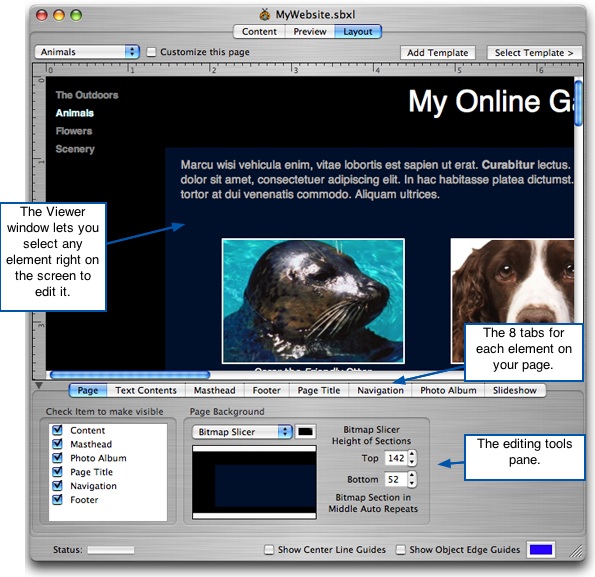Click the Animals navigation link in viewer
Screen dimensions: 595x577
75,113
